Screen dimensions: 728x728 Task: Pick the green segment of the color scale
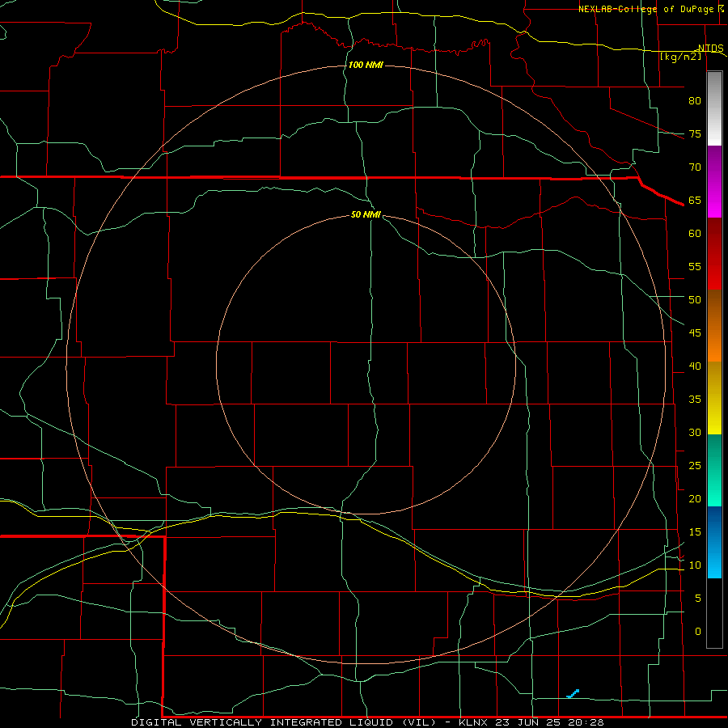714,470
